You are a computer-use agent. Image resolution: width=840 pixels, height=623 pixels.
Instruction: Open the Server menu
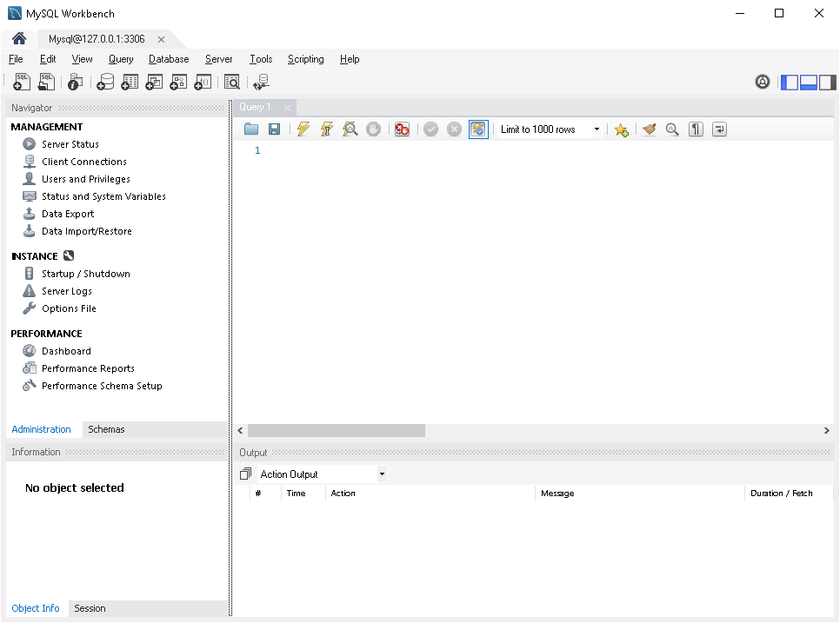(218, 59)
